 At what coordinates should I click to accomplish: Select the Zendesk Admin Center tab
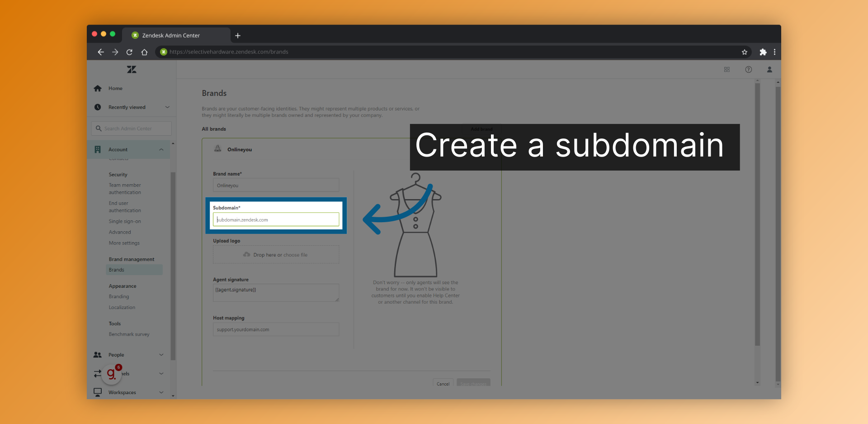click(176, 35)
